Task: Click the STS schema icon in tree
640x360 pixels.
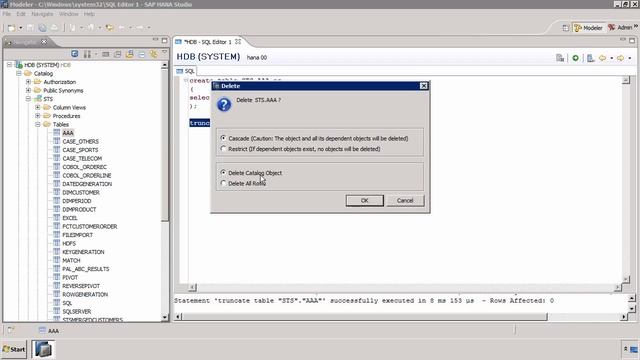Action: [38, 99]
